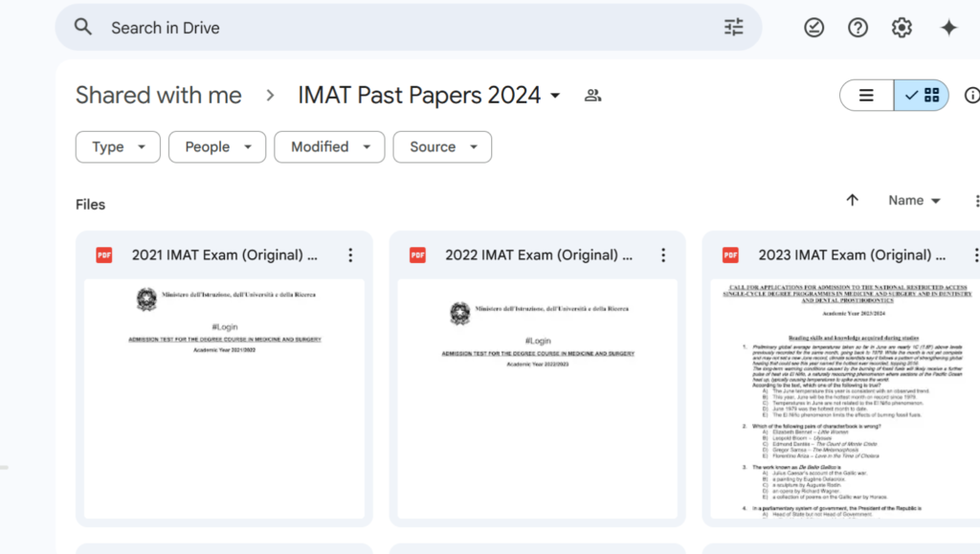Open the Gemini sparkle icon
This screenshot has width=980, height=554.
pyautogui.click(x=948, y=28)
